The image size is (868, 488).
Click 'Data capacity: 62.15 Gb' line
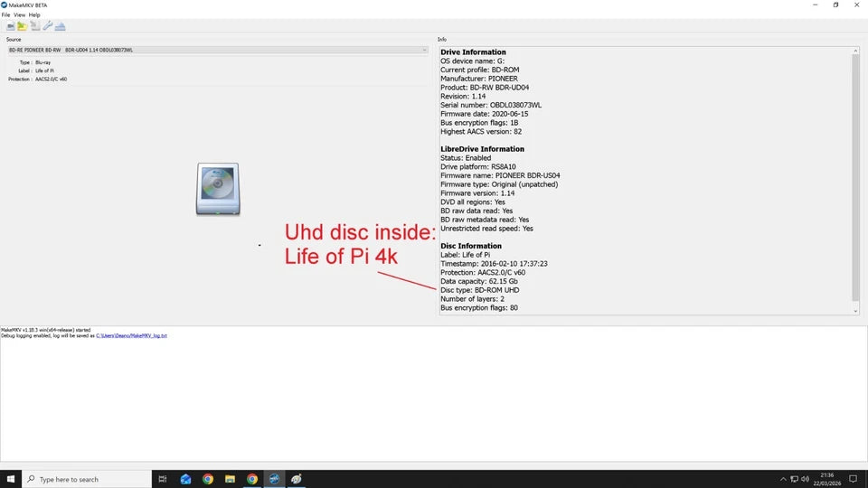[479, 281]
